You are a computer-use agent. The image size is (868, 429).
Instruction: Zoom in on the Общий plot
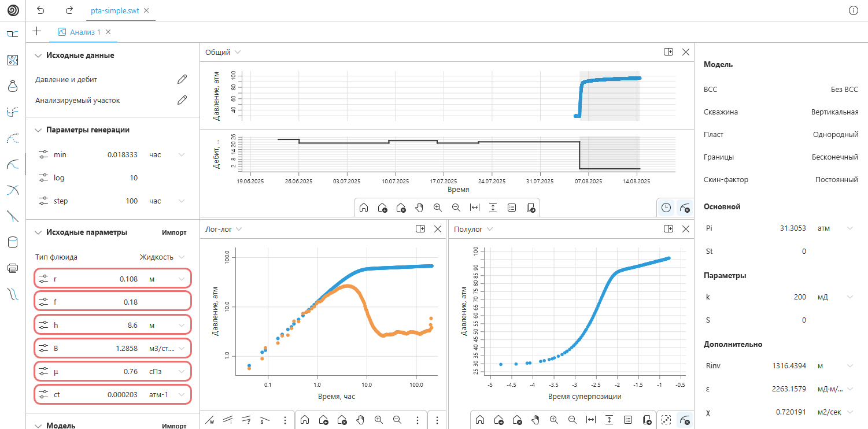[x=438, y=208]
